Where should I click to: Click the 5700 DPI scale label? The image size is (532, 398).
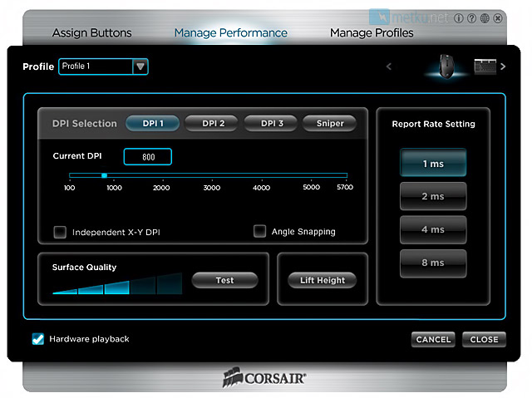[x=345, y=187]
